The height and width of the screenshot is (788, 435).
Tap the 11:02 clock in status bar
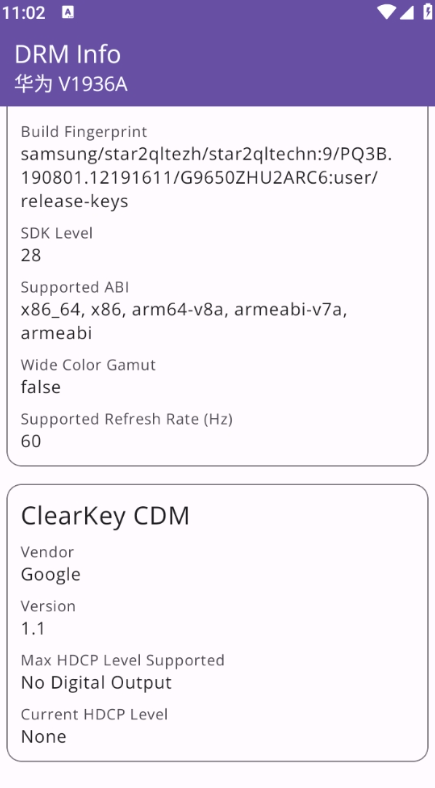24,12
